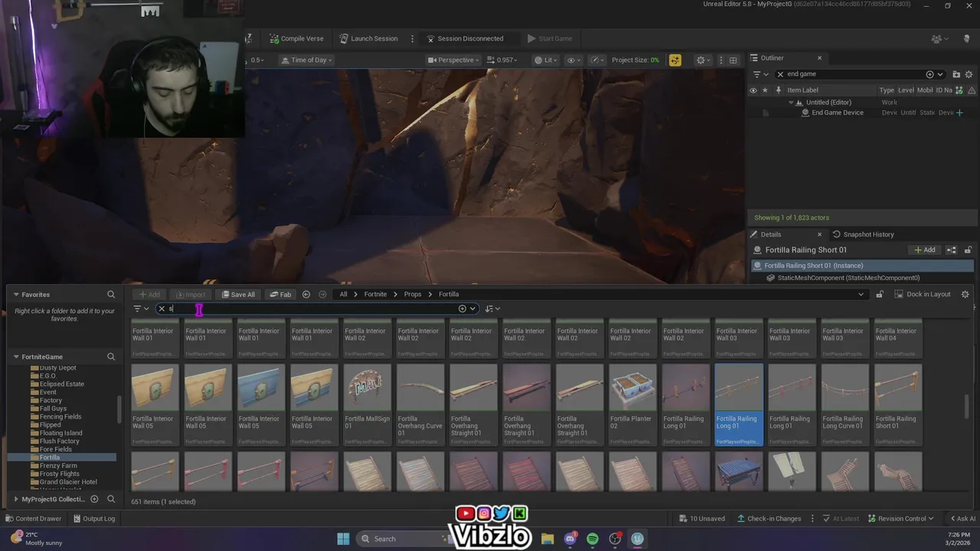Click the Fortnite breadcrumb

[x=375, y=295]
